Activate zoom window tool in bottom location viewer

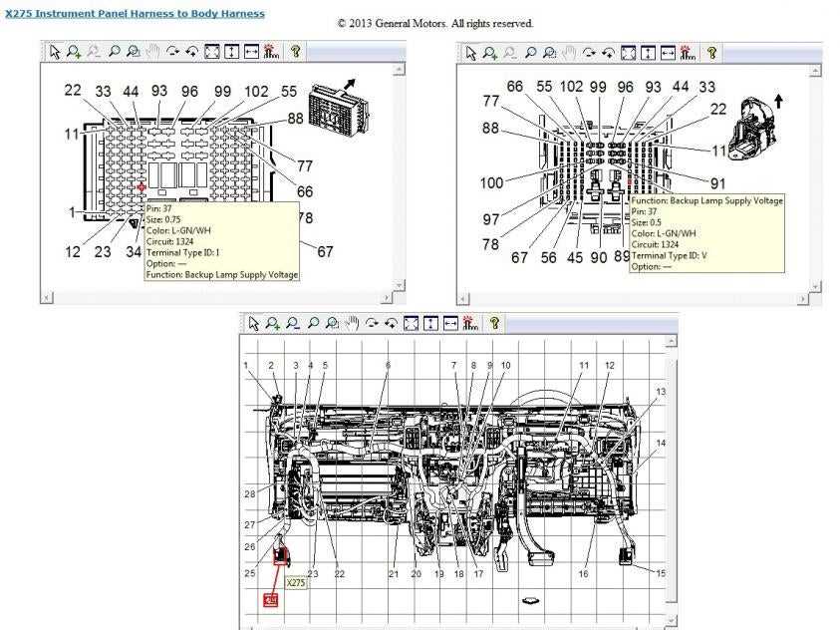tap(332, 323)
